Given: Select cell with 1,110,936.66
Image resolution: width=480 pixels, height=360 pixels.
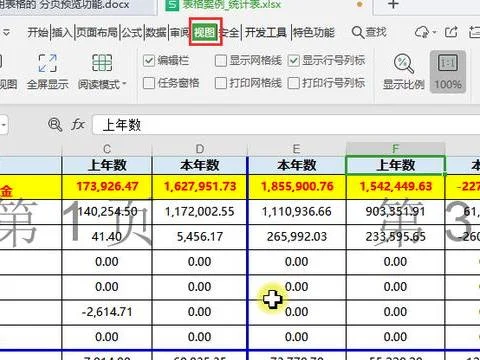Looking at the screenshot, I should pos(297,212).
